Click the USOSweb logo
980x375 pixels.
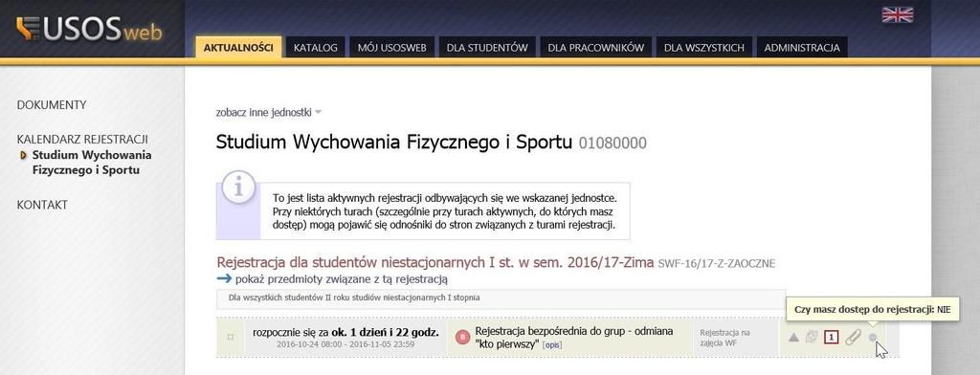pos(89,30)
